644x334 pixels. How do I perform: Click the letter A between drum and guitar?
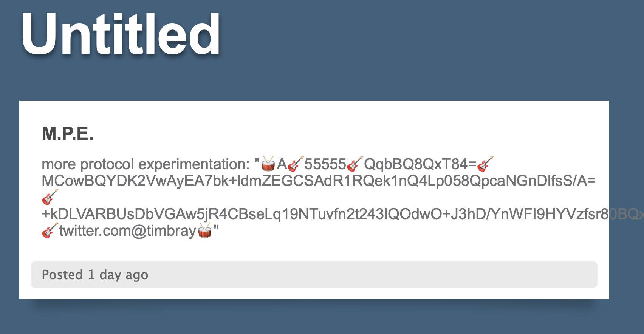[282, 164]
